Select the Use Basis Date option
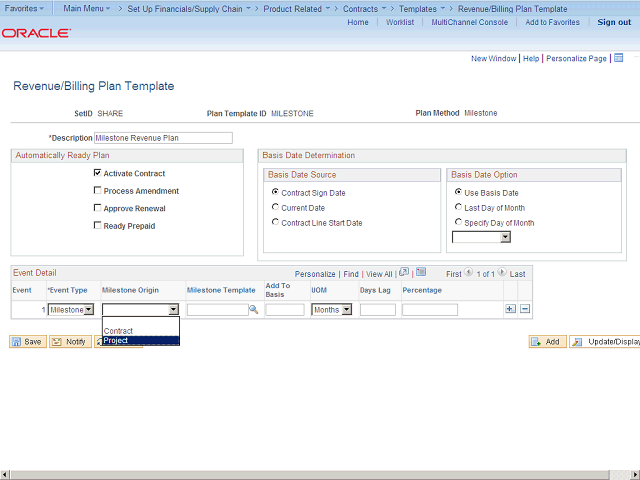The image size is (640, 480). (x=458, y=192)
